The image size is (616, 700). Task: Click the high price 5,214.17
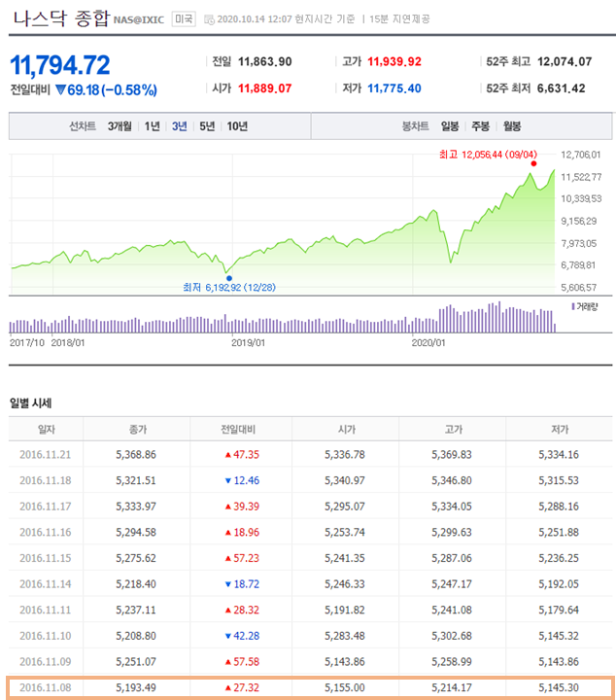(452, 687)
